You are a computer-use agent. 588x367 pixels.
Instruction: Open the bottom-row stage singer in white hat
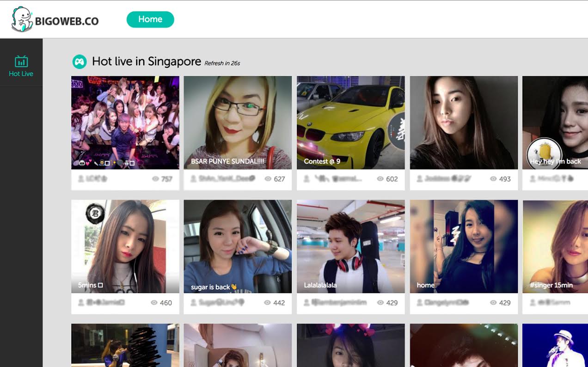click(x=555, y=345)
